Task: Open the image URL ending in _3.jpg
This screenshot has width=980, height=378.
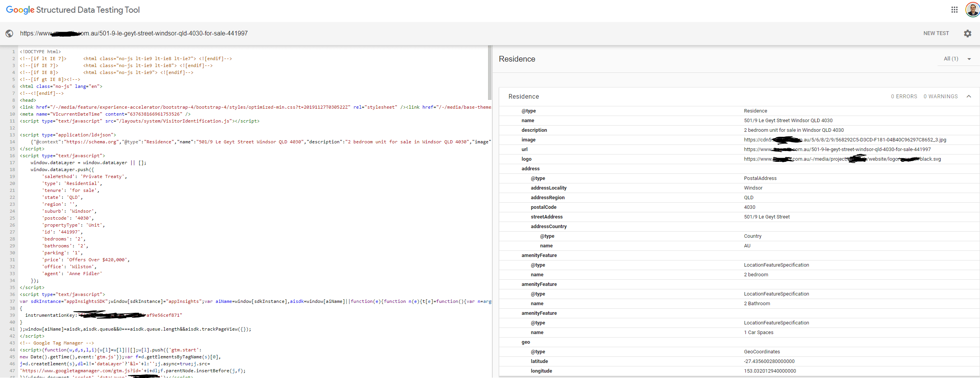Action: (845, 140)
